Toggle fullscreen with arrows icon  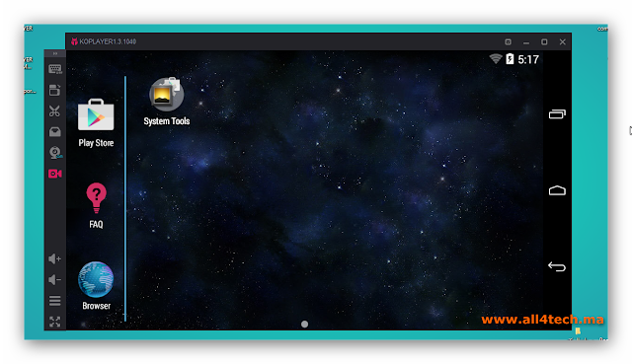point(55,322)
